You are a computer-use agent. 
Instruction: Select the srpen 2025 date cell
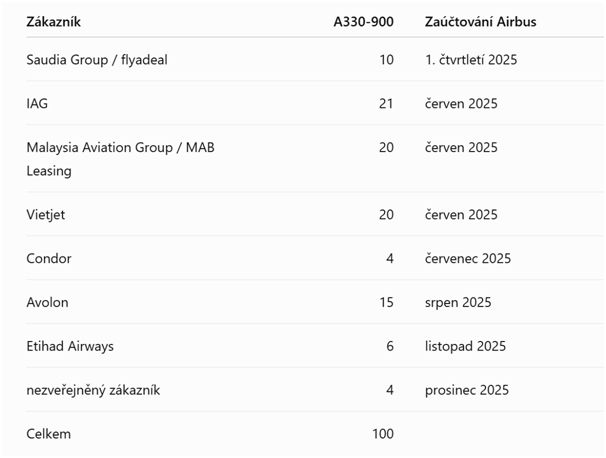pyautogui.click(x=458, y=302)
